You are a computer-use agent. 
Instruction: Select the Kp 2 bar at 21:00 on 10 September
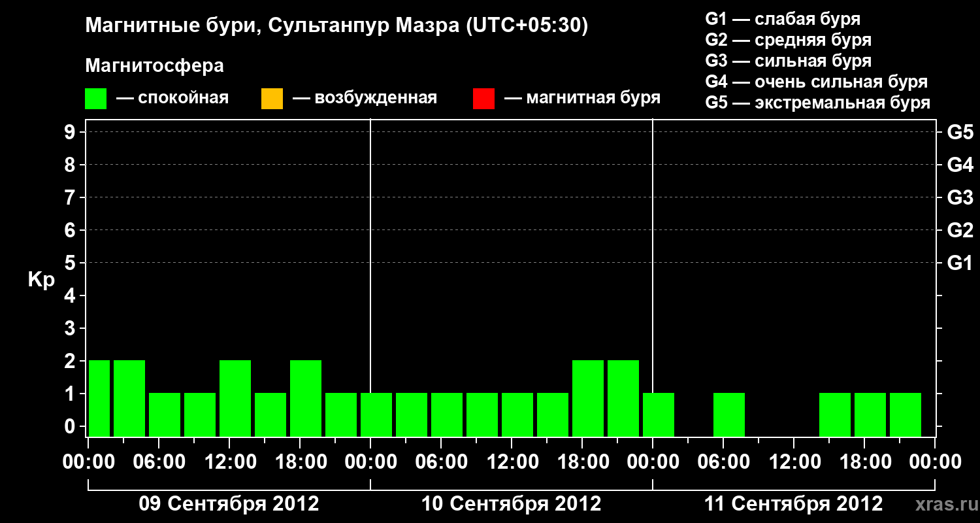click(623, 398)
